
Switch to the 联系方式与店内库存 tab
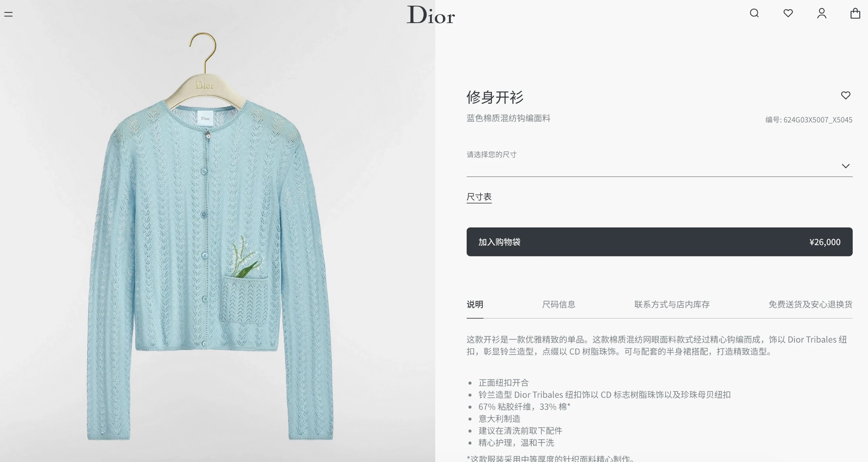(672, 304)
